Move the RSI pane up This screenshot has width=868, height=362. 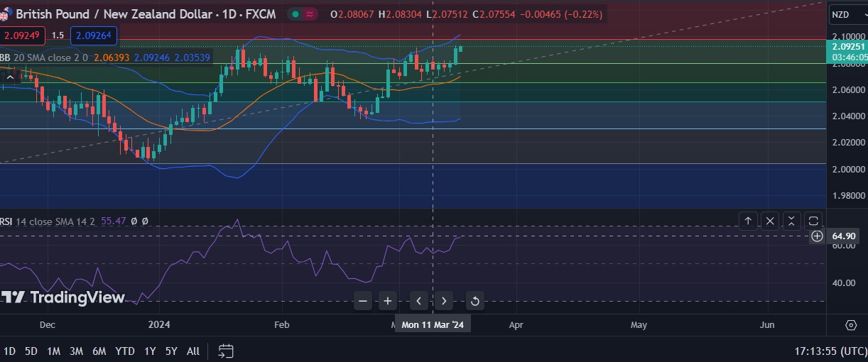click(x=748, y=221)
